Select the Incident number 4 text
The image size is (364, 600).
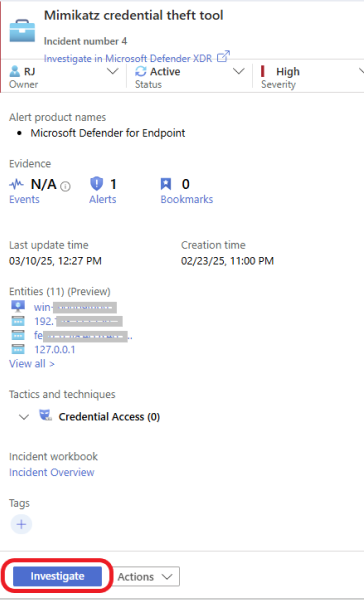pos(86,41)
